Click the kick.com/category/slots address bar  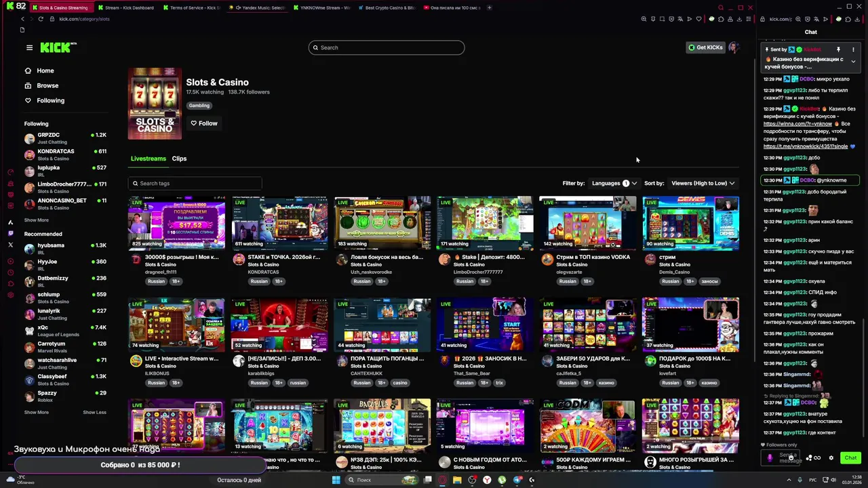85,19
